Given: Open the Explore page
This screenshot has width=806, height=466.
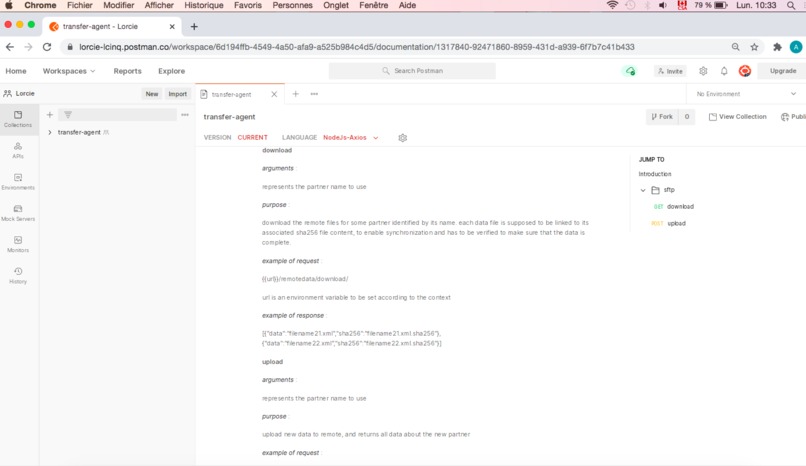Looking at the screenshot, I should pyautogui.click(x=172, y=71).
